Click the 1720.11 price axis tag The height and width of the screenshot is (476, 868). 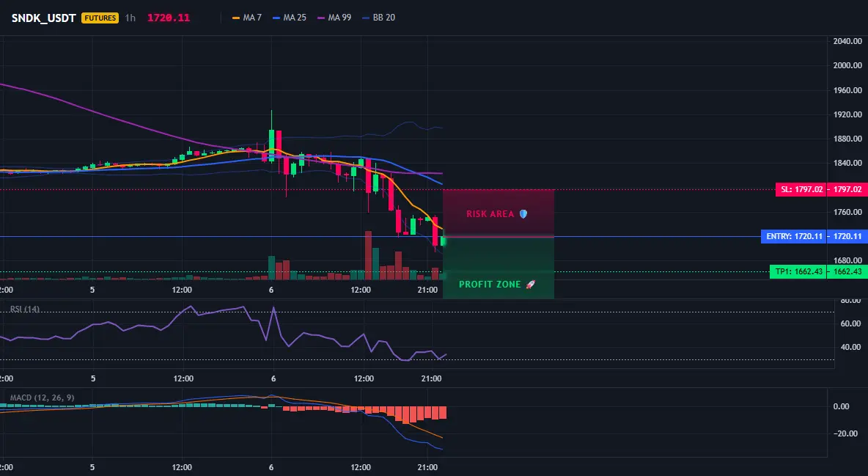pos(847,237)
